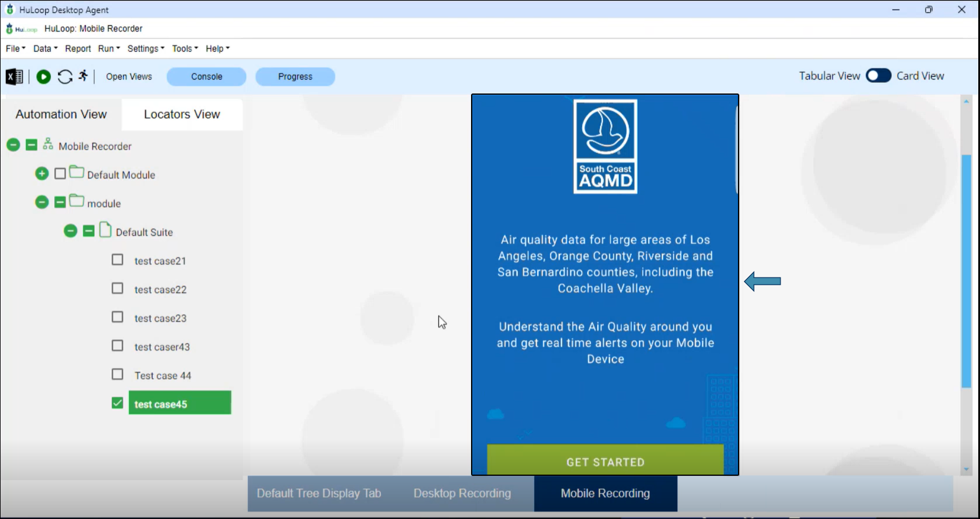The height and width of the screenshot is (519, 980).
Task: Select test case21 in the tree
Action: pos(160,261)
